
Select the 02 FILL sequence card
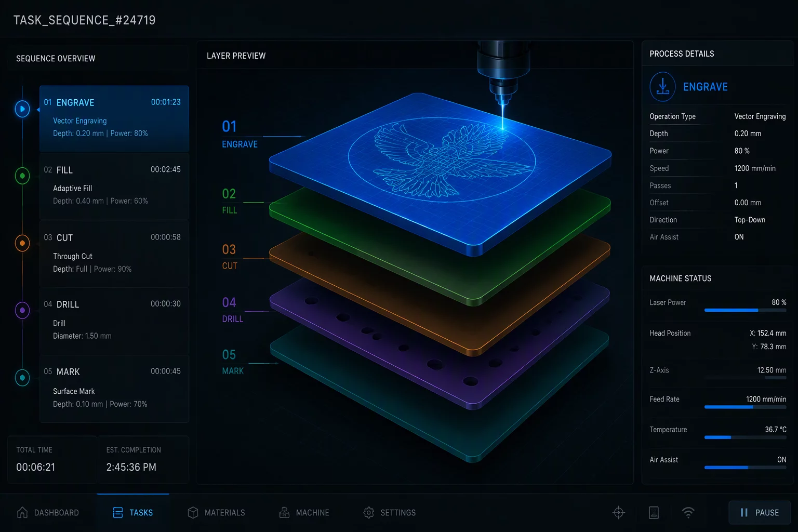tap(114, 186)
